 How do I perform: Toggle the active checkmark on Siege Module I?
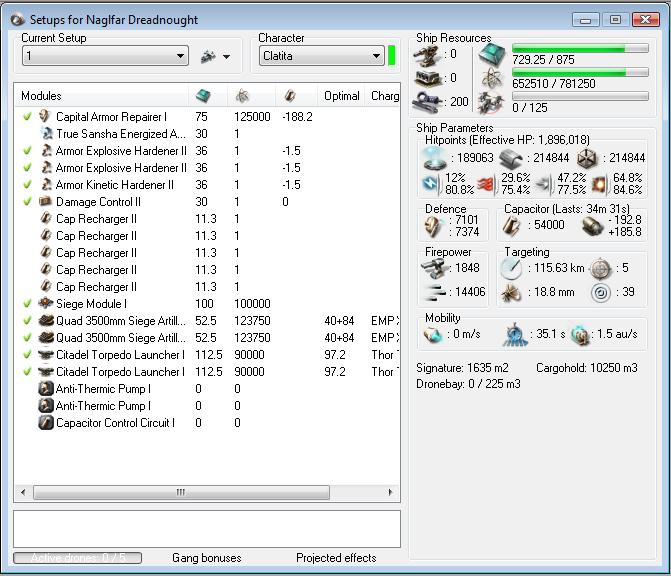click(x=27, y=303)
